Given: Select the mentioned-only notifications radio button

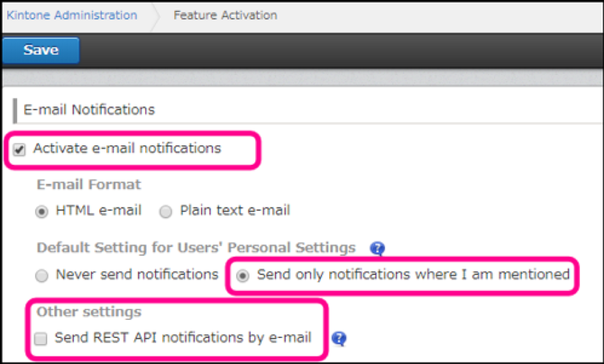Looking at the screenshot, I should click(x=243, y=276).
